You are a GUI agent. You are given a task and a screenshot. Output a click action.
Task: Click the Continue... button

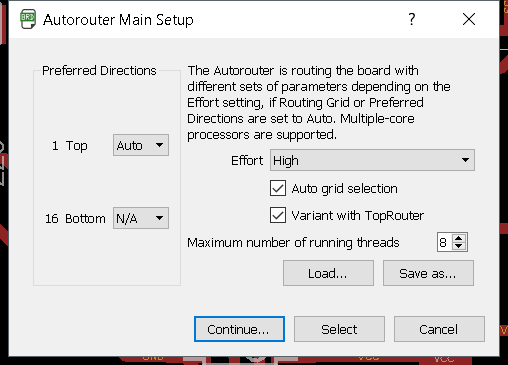(239, 329)
